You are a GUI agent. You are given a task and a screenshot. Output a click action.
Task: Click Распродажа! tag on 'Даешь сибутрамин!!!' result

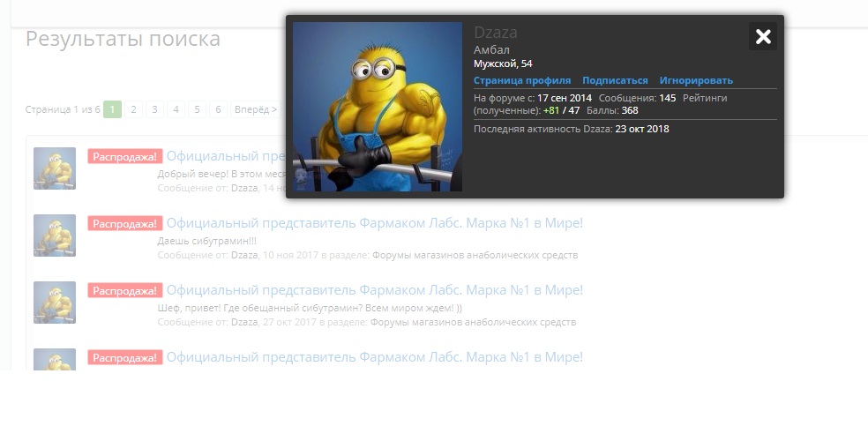click(x=125, y=223)
